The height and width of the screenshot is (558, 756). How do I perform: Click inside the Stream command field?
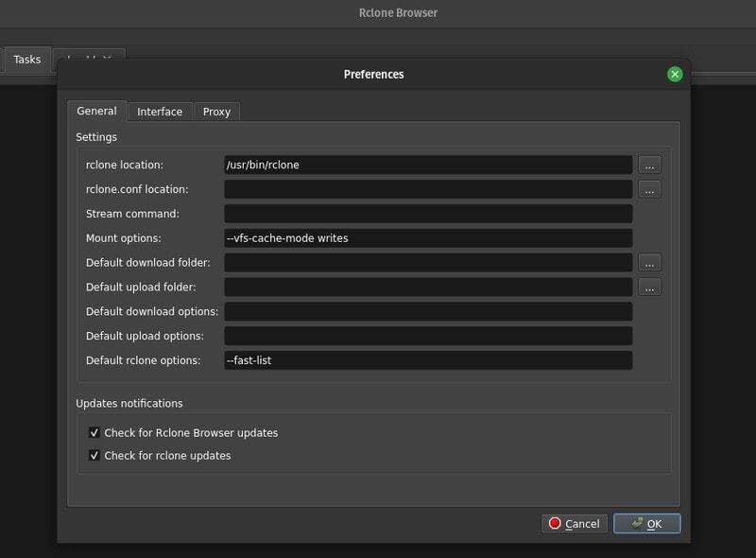(425, 213)
